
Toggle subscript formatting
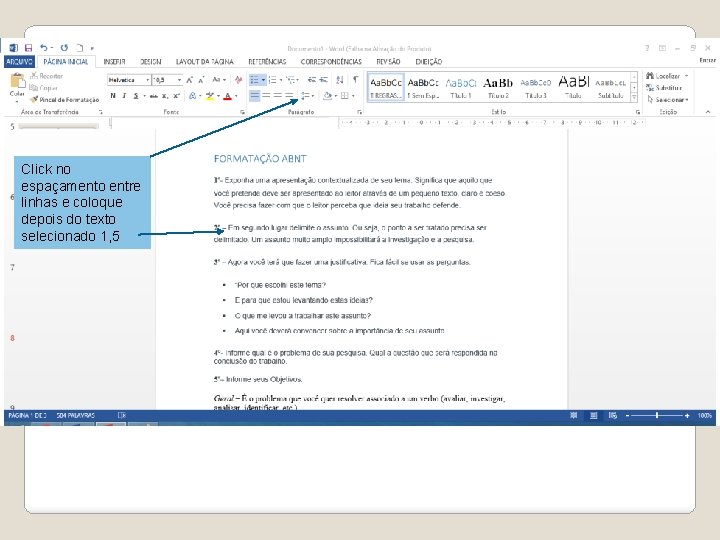pyautogui.click(x=165, y=96)
